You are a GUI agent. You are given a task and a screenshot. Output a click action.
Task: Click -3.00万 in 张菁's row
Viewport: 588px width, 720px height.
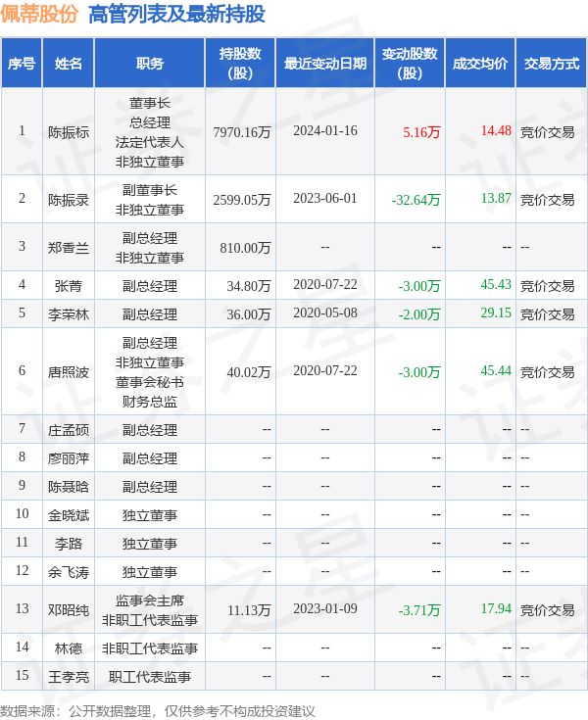pyautogui.click(x=419, y=286)
